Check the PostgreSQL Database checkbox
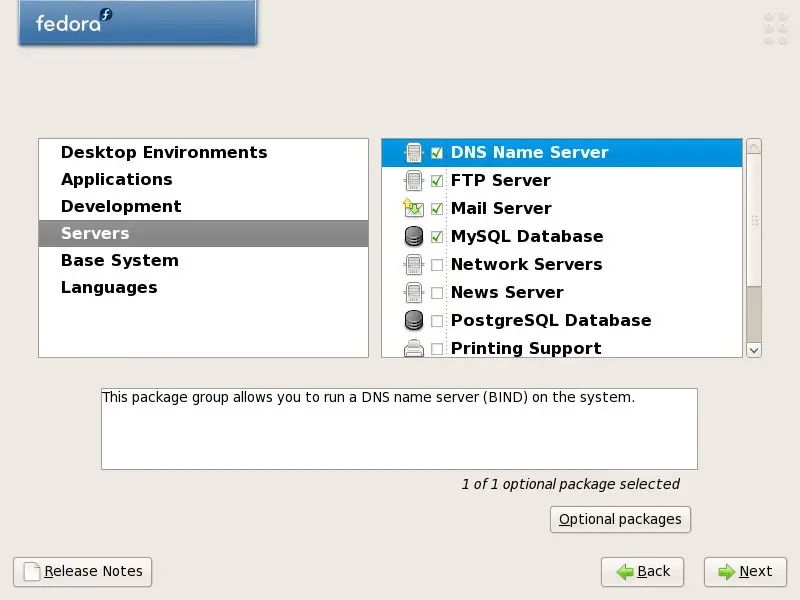The height and width of the screenshot is (600, 800). click(437, 321)
